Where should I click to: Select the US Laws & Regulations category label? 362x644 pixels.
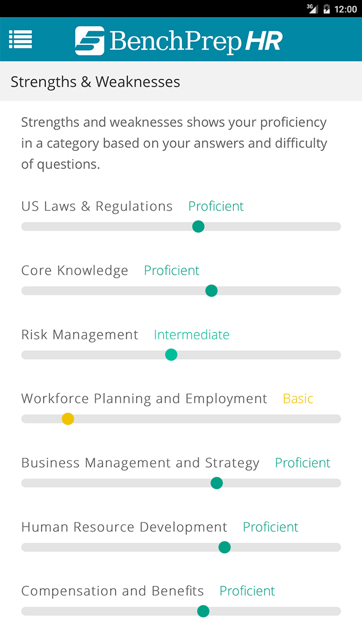pyautogui.click(x=97, y=206)
